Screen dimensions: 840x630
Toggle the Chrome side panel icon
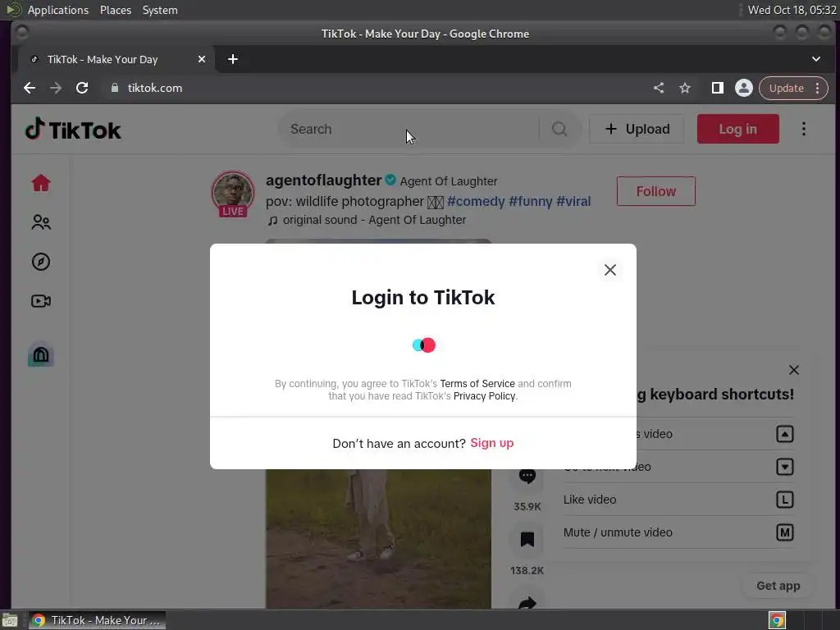click(717, 88)
